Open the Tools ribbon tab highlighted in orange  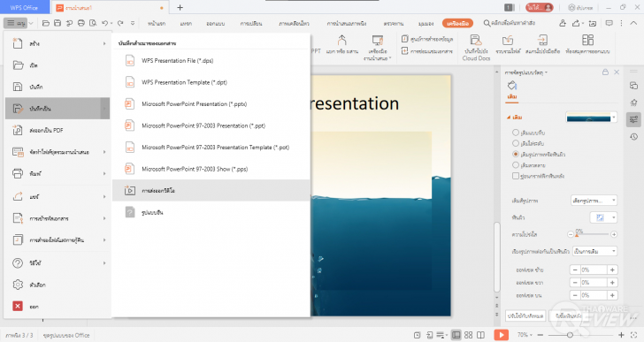point(457,23)
